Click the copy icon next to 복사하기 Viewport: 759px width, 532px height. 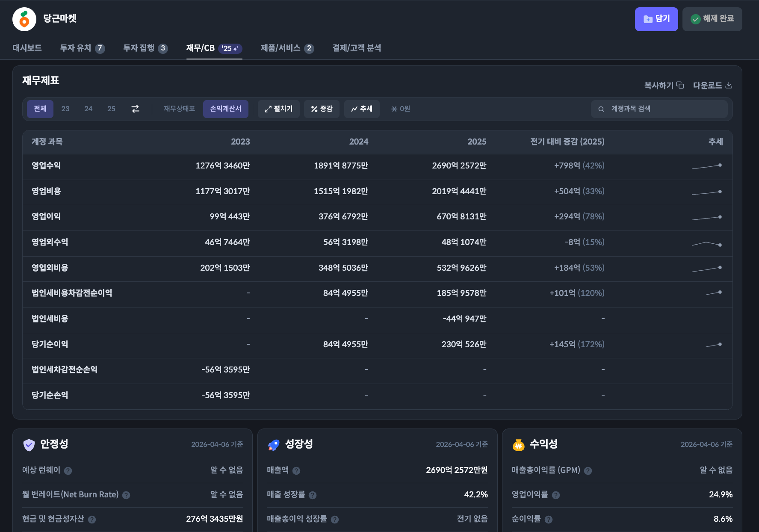(x=680, y=85)
